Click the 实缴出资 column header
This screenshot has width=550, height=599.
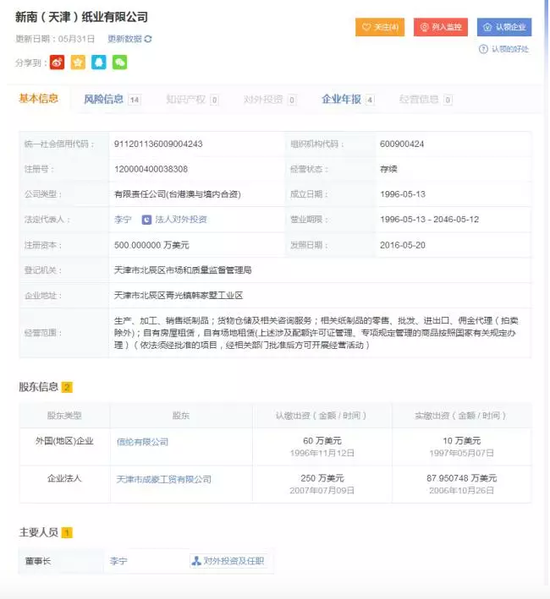coord(461,416)
